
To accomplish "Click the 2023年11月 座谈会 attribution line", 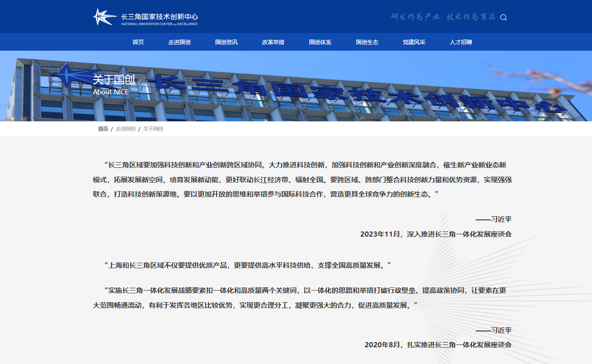I will pyautogui.click(x=436, y=234).
